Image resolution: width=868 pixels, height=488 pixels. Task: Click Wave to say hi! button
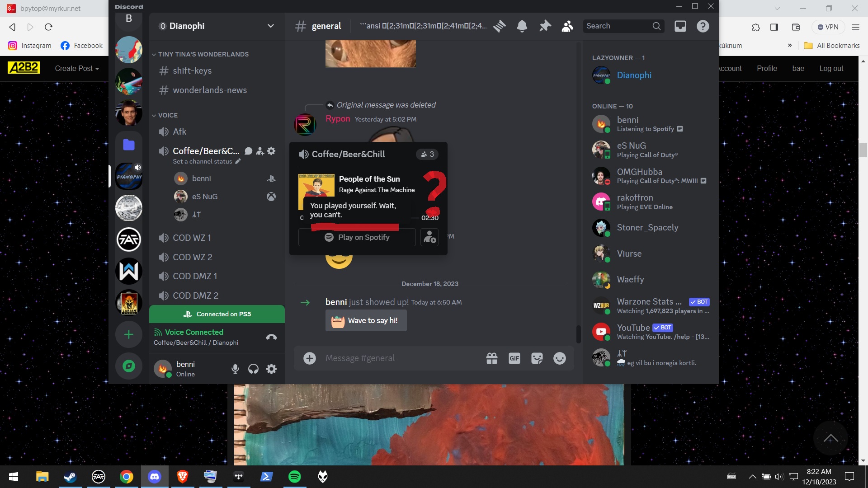click(x=366, y=320)
